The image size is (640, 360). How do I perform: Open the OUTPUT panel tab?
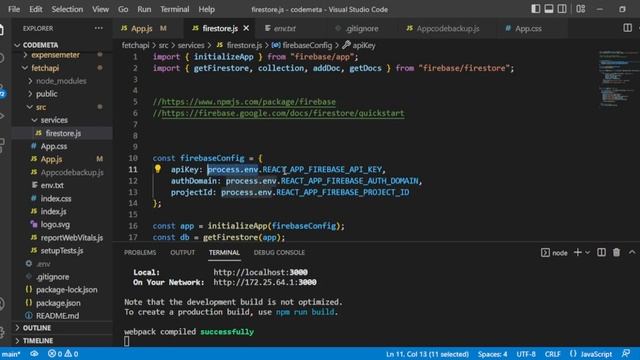182,253
